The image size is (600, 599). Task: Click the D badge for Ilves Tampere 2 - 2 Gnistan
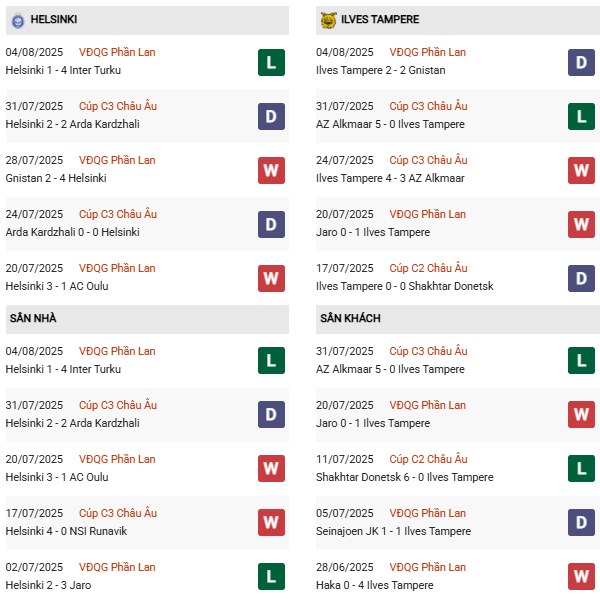point(581,62)
